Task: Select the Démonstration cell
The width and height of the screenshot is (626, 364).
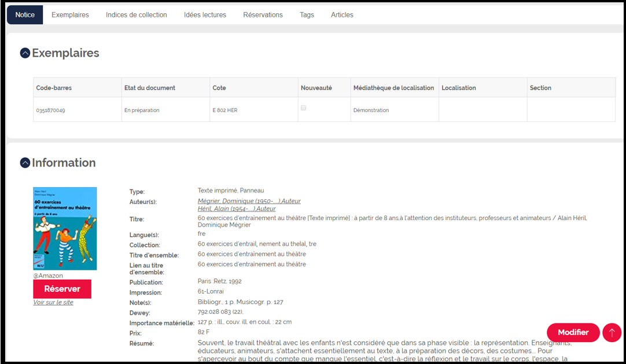Action: [395, 110]
